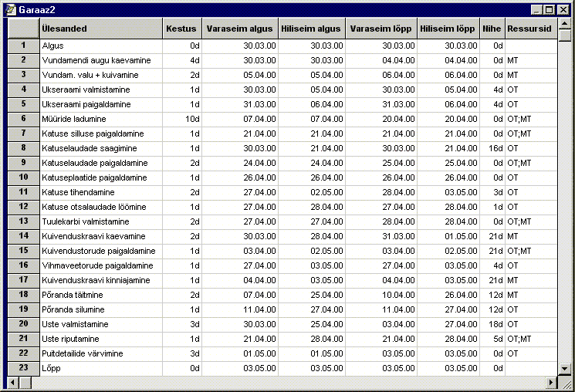Click the 18d slack of Uste valmistamine

click(x=492, y=325)
